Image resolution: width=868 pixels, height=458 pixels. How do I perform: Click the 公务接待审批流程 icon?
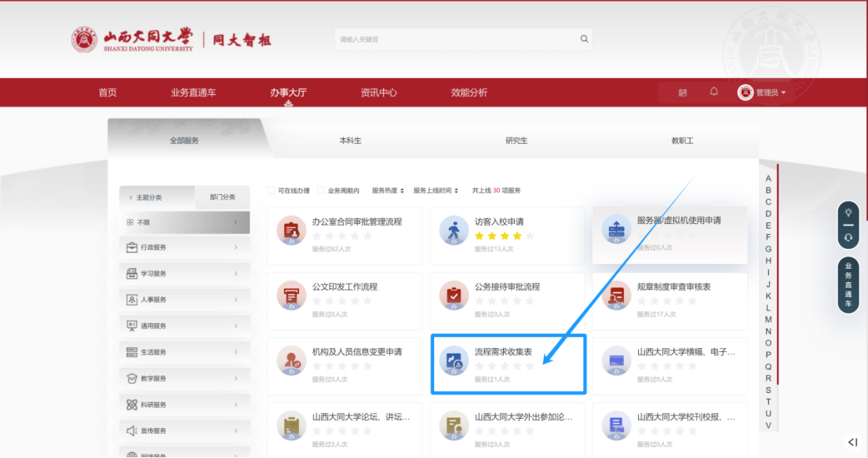tap(454, 295)
